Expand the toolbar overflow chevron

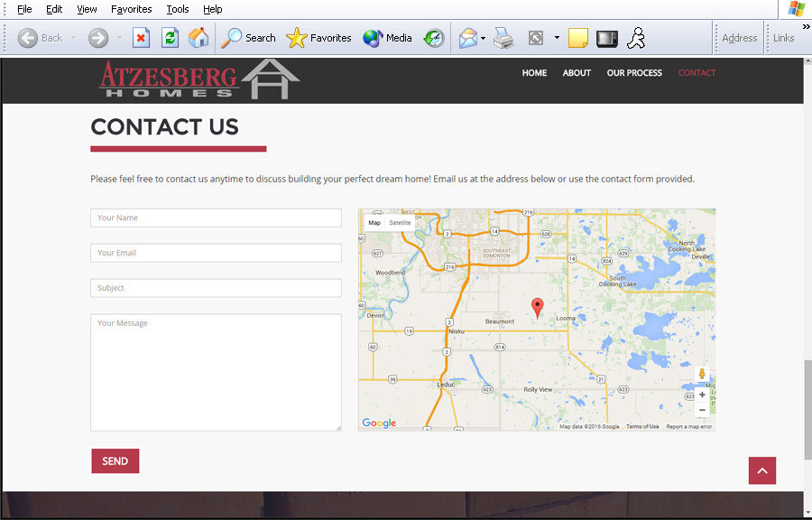[806, 27]
